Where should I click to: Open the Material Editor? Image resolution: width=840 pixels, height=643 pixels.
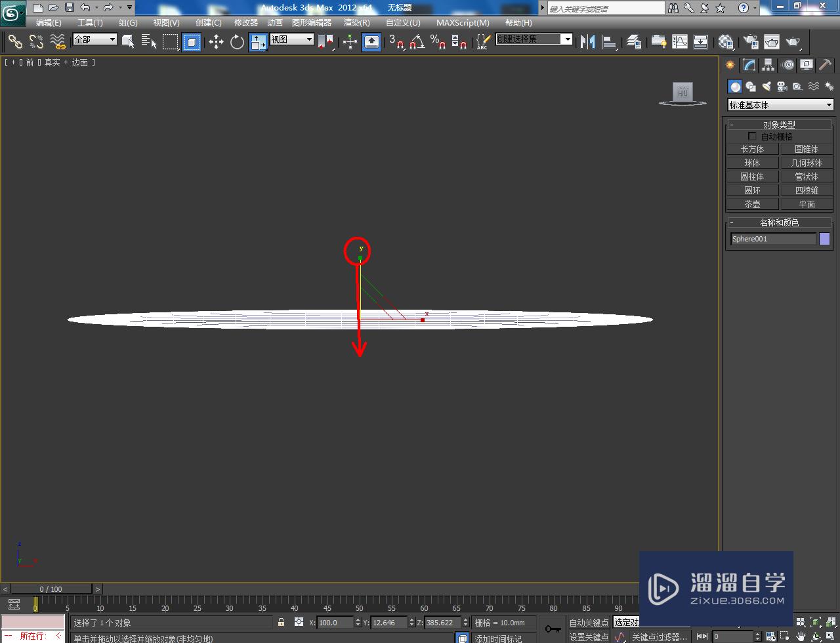click(x=726, y=42)
